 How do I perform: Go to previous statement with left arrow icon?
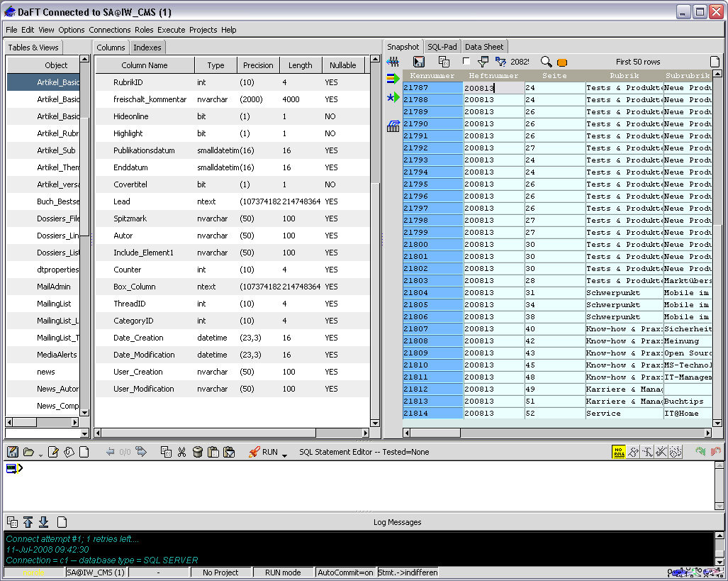(x=111, y=452)
